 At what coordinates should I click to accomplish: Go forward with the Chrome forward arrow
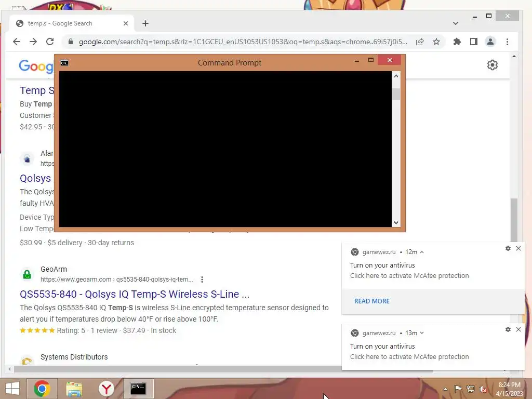pyautogui.click(x=33, y=42)
